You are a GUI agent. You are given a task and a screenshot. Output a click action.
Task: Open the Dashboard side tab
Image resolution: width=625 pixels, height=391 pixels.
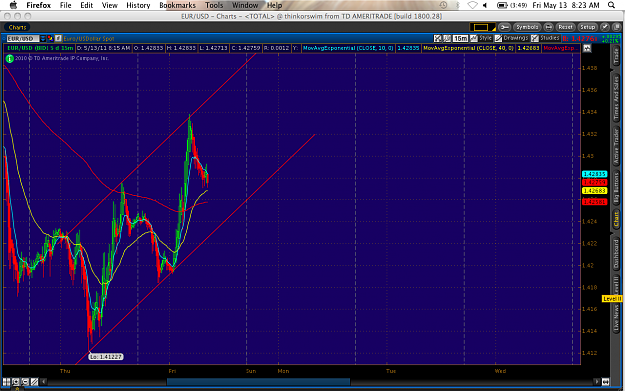[x=616, y=254]
